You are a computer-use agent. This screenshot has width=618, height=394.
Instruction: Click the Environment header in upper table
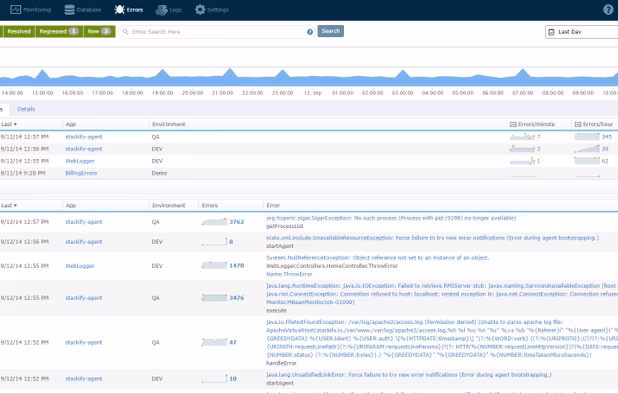tap(169, 124)
